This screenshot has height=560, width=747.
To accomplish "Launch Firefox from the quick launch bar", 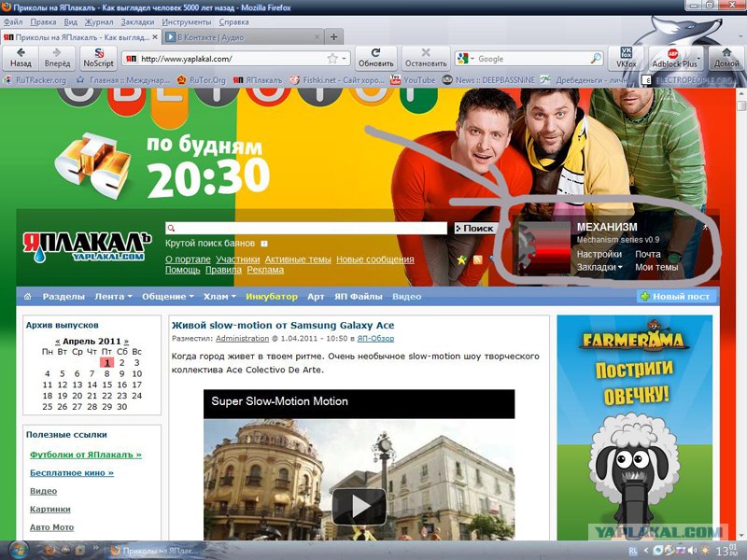I will pos(50,550).
